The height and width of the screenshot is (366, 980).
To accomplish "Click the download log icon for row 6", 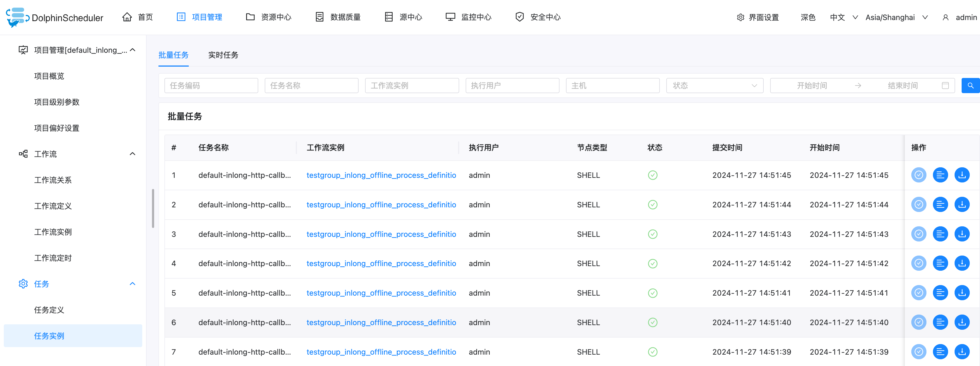I will [x=962, y=322].
